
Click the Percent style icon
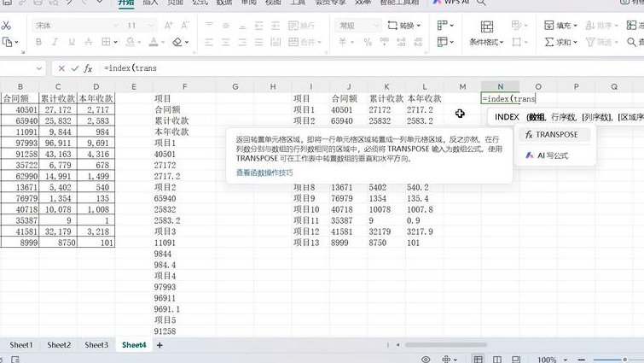coord(368,42)
